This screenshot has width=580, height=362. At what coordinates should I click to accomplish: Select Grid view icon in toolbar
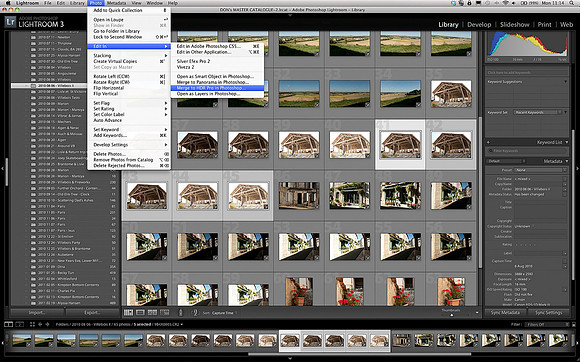128,313
